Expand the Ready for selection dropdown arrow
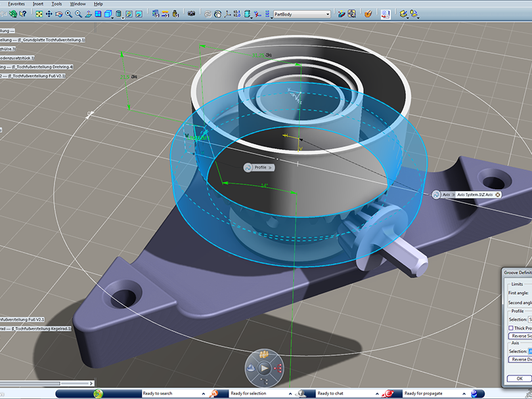This screenshot has height=399, width=532. pyautogui.click(x=290, y=393)
